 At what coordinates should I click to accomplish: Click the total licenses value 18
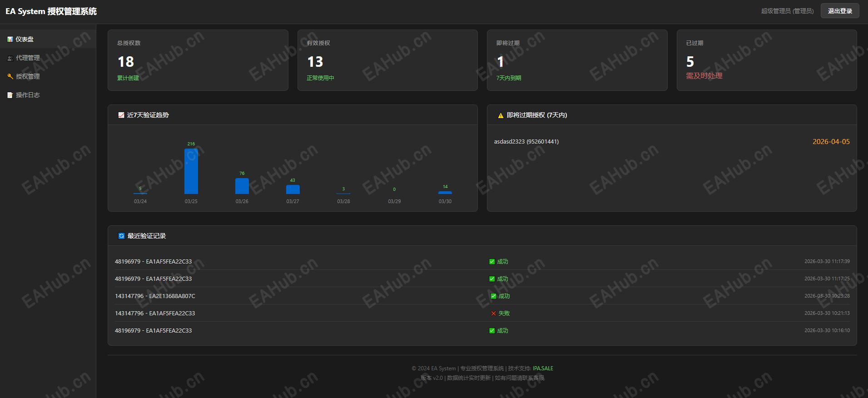[126, 62]
